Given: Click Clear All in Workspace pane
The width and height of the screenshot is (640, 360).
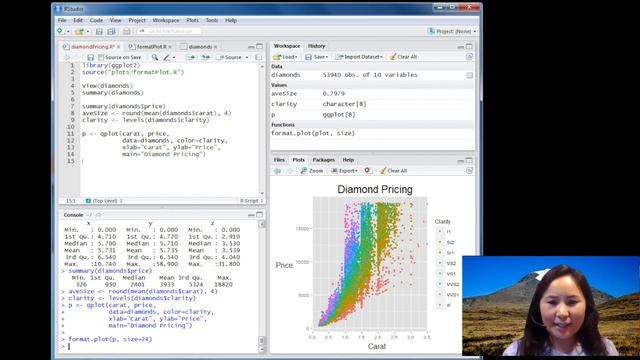Looking at the screenshot, I should pyautogui.click(x=403, y=57).
